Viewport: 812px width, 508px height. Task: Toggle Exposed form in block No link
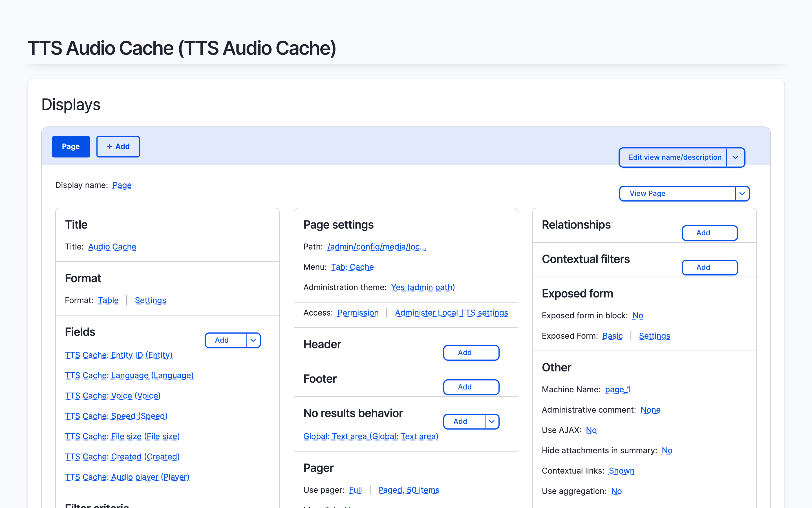tap(637, 316)
